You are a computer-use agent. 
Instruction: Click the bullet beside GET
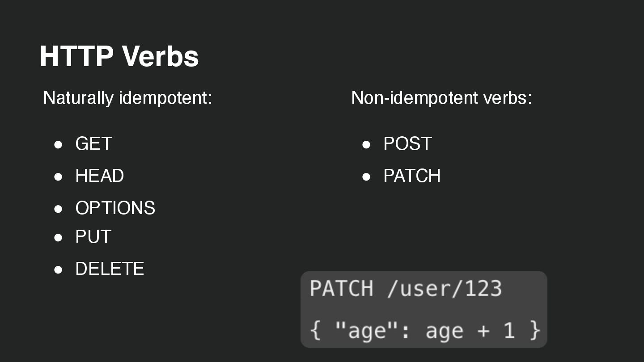pyautogui.click(x=58, y=144)
